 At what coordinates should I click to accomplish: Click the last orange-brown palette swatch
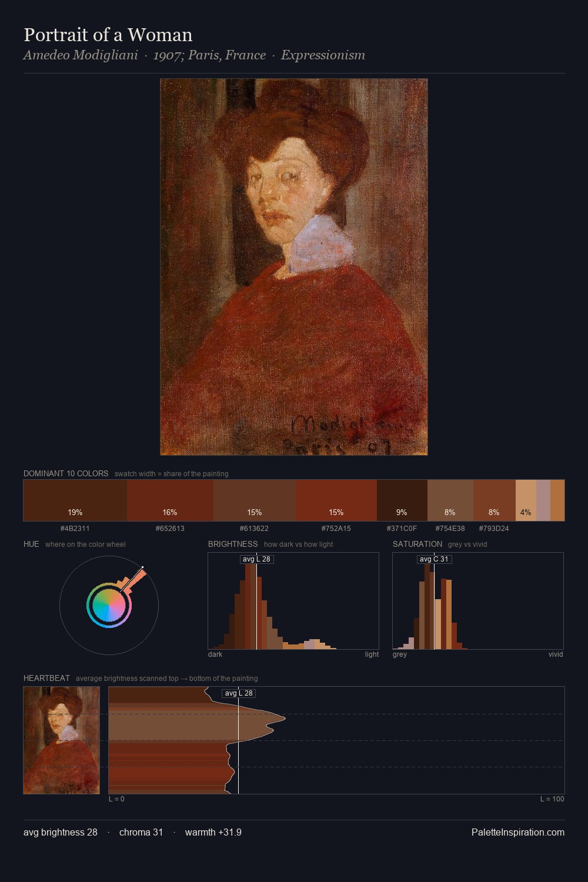[x=557, y=500]
